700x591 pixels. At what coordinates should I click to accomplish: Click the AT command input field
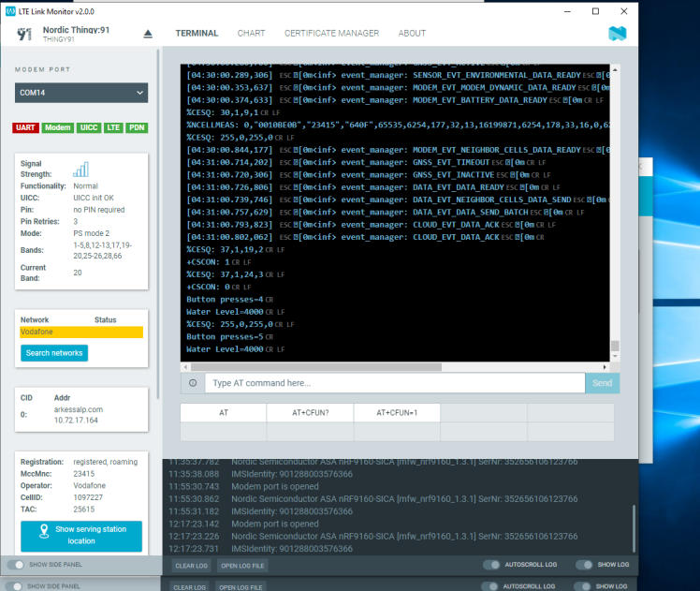(393, 383)
